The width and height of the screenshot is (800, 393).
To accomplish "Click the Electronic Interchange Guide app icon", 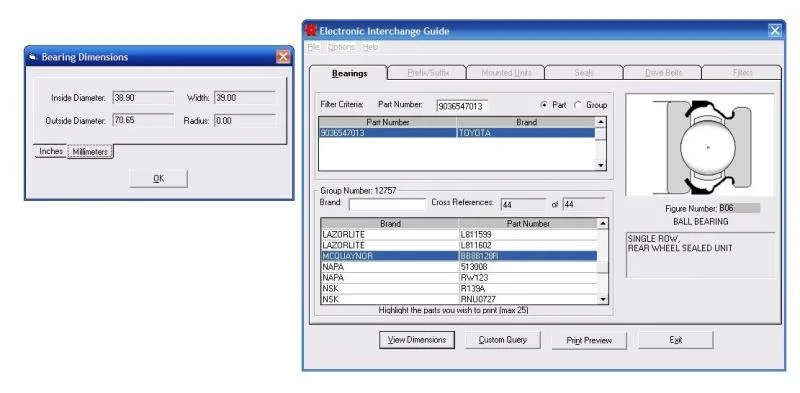I will (x=311, y=31).
